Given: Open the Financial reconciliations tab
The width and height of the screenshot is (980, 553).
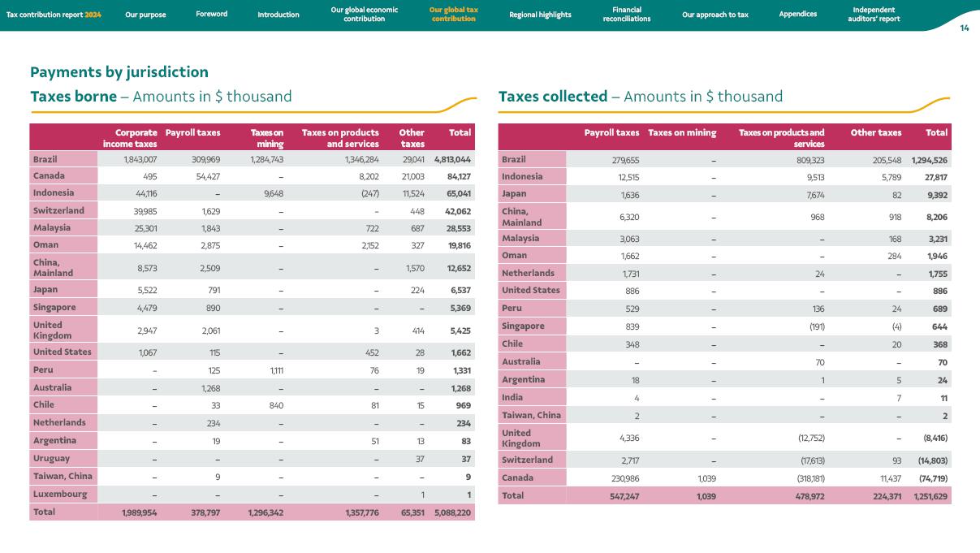Looking at the screenshot, I should coord(626,15).
